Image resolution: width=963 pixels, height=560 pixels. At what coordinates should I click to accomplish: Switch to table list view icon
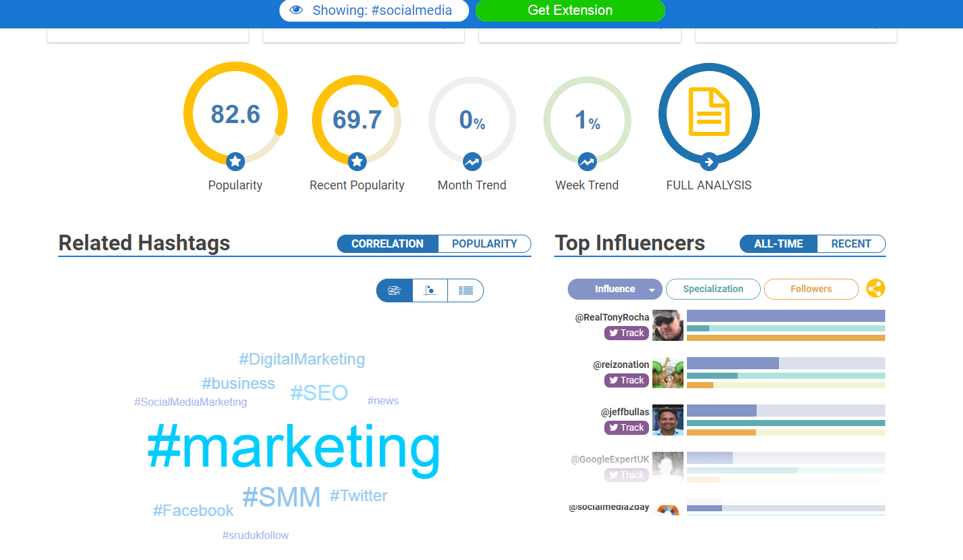[466, 291]
